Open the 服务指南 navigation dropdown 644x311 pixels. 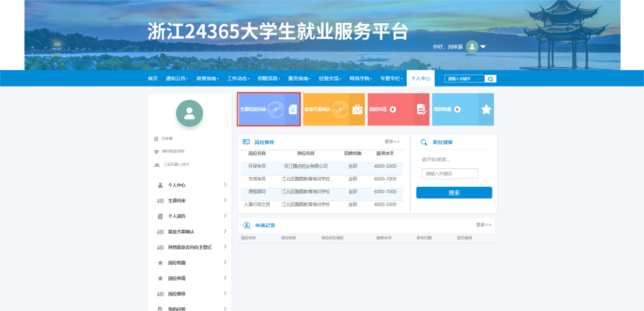300,79
